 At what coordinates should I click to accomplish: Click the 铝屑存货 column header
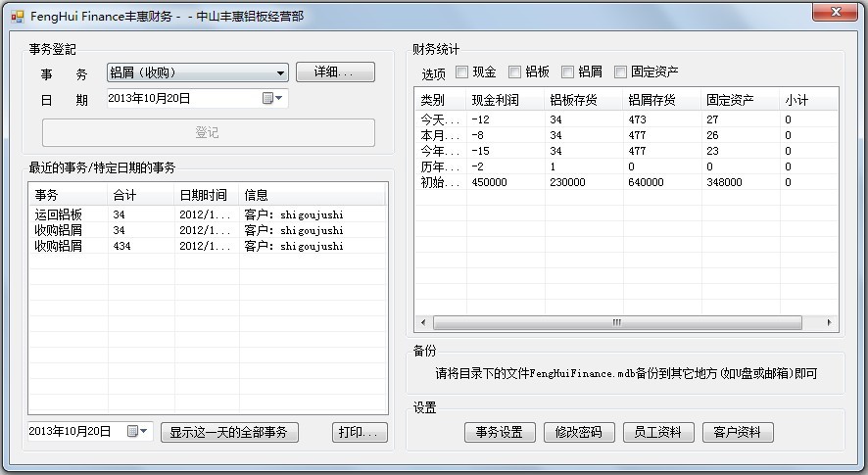tap(662, 100)
